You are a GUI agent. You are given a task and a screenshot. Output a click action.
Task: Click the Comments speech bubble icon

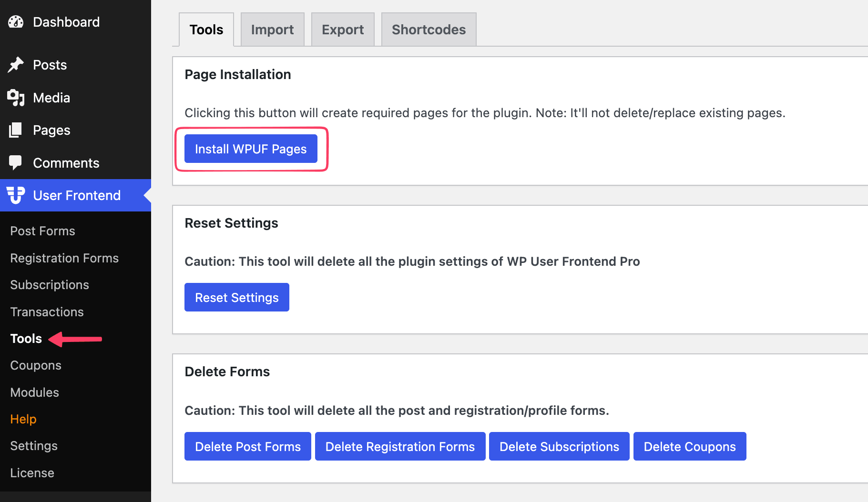click(16, 163)
